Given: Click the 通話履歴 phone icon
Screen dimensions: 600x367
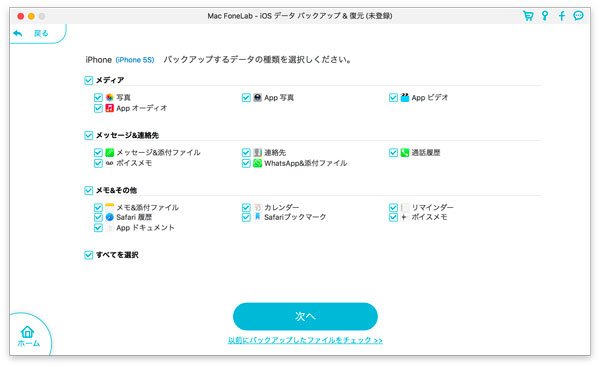Looking at the screenshot, I should tap(405, 152).
